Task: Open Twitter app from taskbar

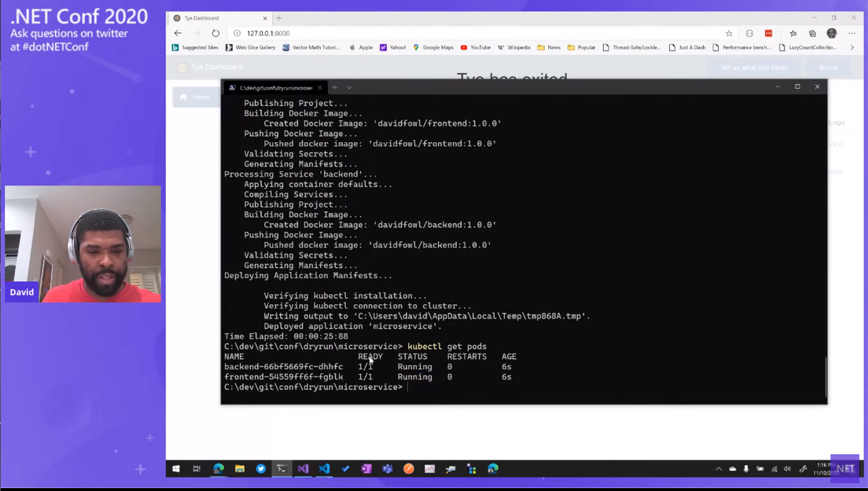Action: [261, 469]
